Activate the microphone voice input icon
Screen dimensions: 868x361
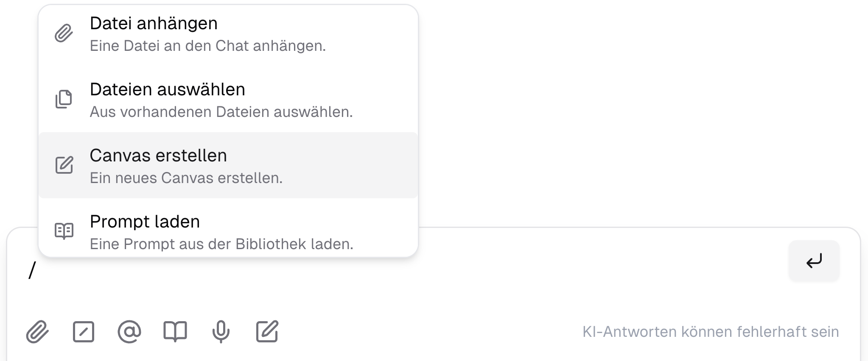[x=221, y=332]
